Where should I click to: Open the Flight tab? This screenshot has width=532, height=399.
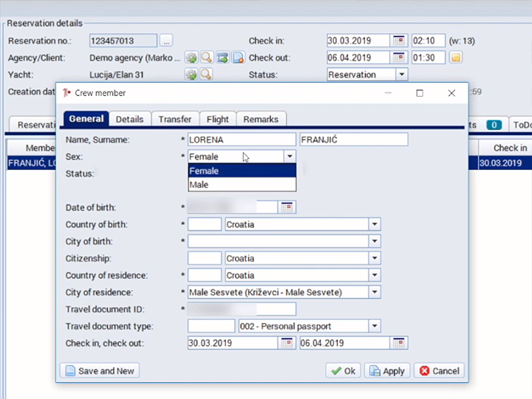pos(217,119)
